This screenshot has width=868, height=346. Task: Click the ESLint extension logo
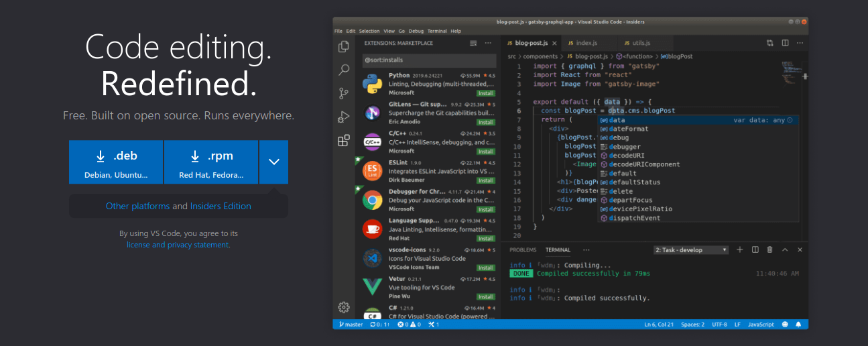(x=372, y=171)
